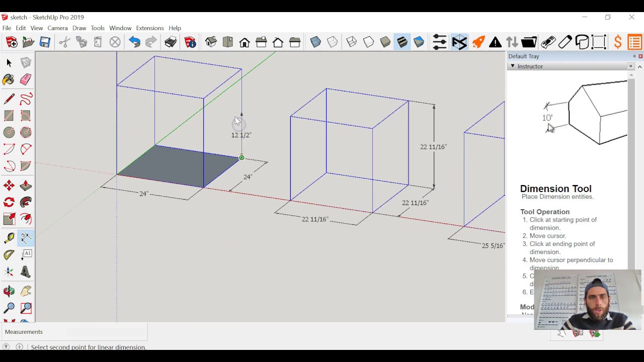Select the arrow Select tool
Screen dimensions: 644x362
click(x=9, y=63)
